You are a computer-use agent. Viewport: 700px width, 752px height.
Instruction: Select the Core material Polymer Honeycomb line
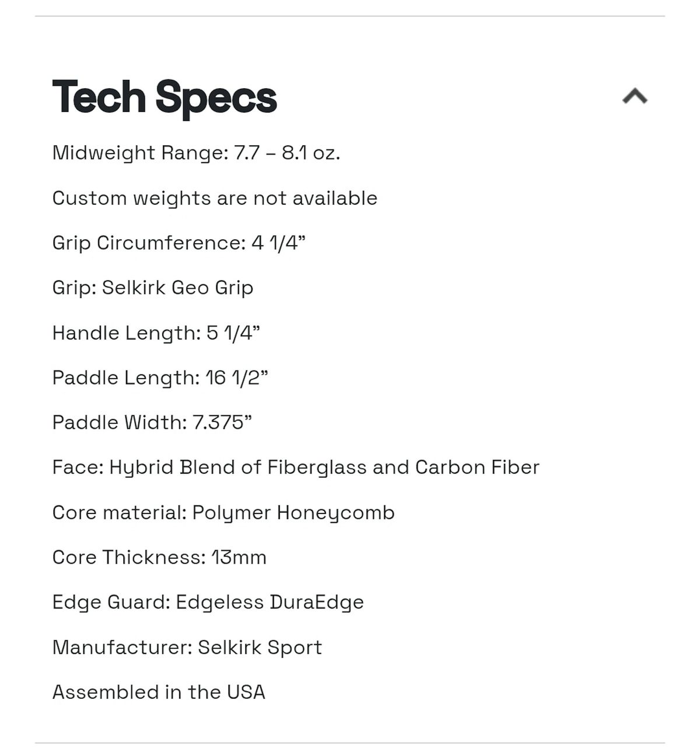[x=223, y=513]
